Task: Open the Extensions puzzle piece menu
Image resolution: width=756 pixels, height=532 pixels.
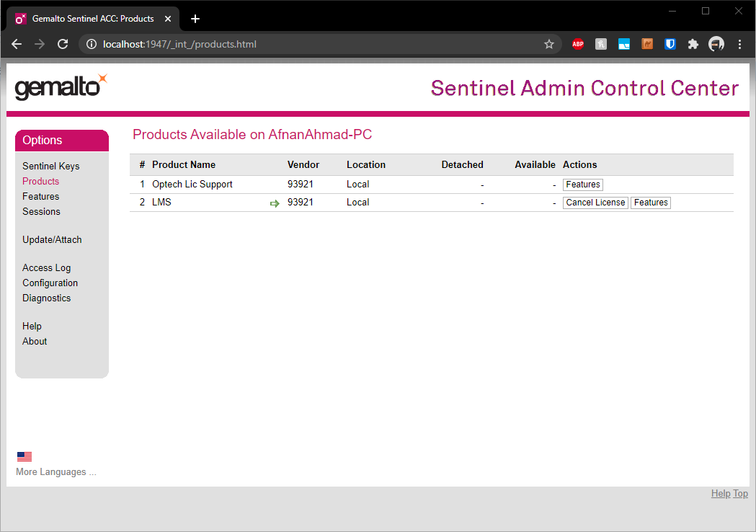Action: click(693, 44)
